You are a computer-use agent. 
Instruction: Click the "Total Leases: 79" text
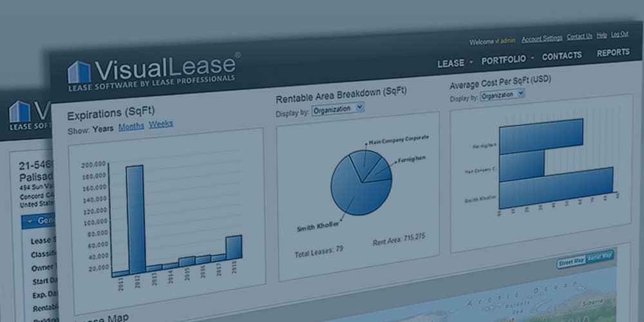pyautogui.click(x=319, y=251)
